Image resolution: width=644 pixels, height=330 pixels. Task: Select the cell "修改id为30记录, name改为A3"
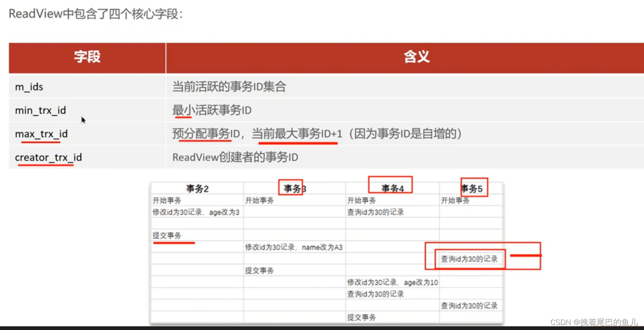[x=294, y=247]
